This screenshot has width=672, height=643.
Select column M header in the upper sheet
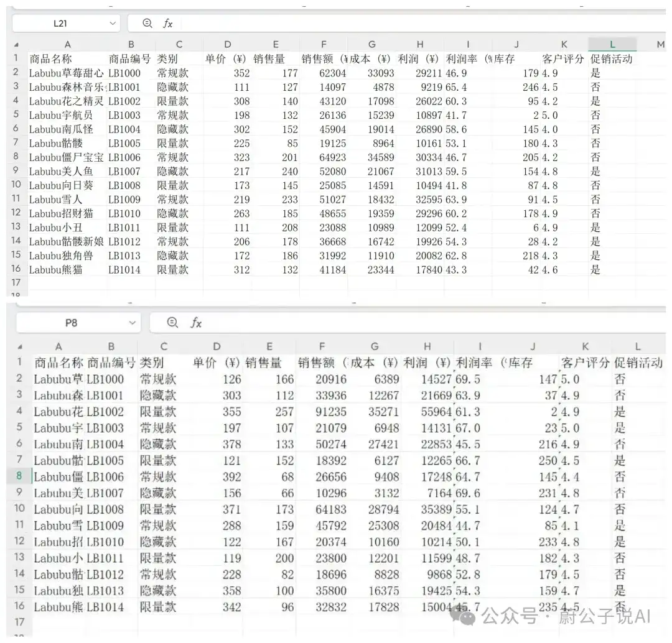pyautogui.click(x=660, y=44)
